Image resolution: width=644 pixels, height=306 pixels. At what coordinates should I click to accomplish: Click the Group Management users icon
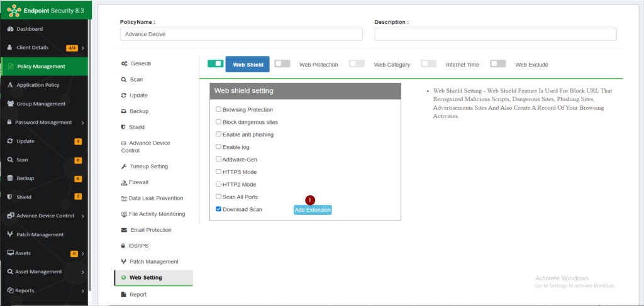pos(10,104)
